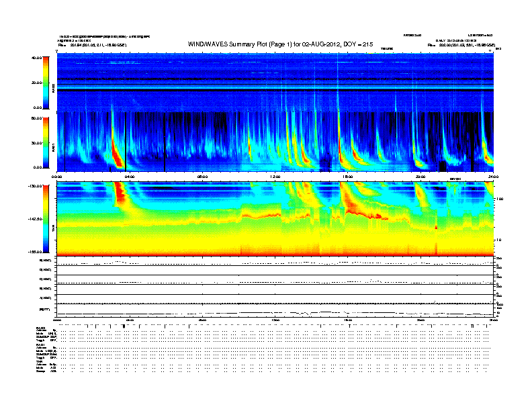Click the 12:00 tick label under RAD1 spectrogram
The height and width of the screenshot is (411, 532).
point(275,177)
